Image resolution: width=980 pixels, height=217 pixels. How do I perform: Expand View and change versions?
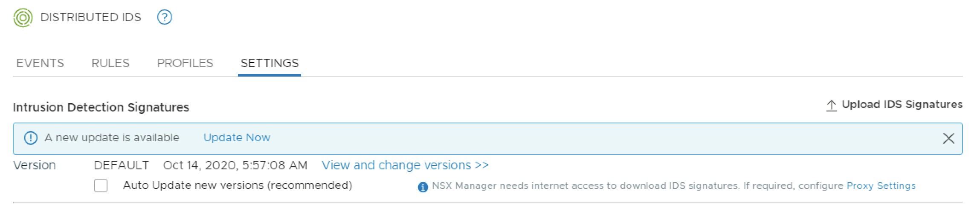click(405, 165)
